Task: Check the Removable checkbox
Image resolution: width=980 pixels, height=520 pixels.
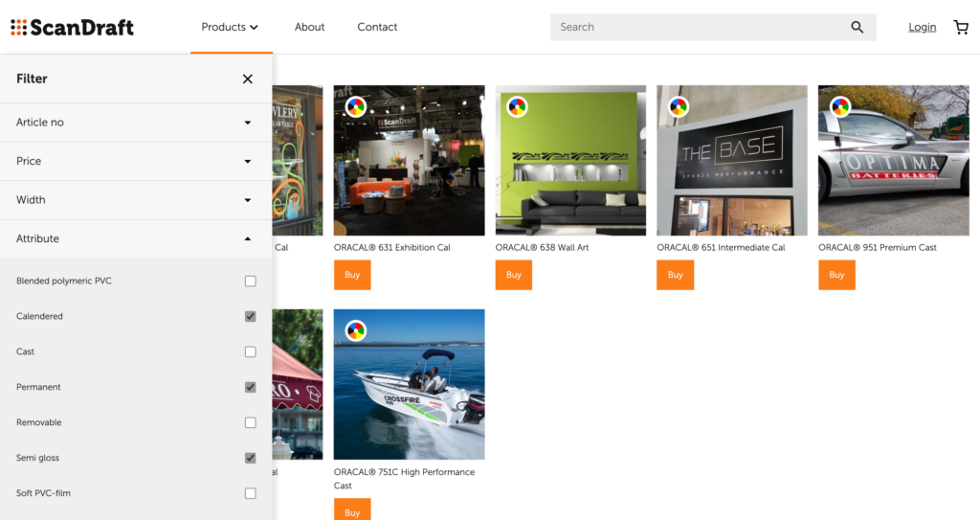Action: point(250,422)
